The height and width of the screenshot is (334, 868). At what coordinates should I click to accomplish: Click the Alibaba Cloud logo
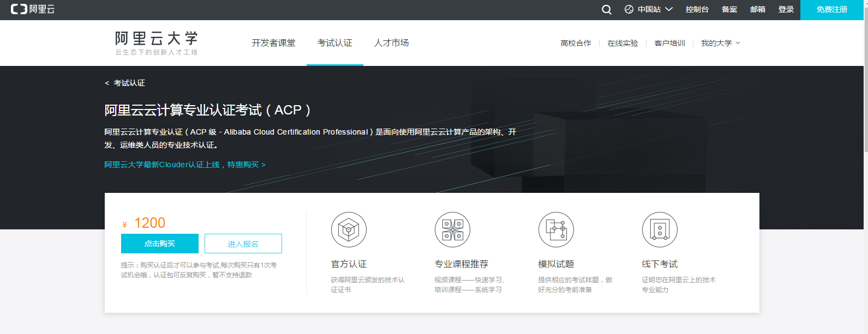coord(33,9)
